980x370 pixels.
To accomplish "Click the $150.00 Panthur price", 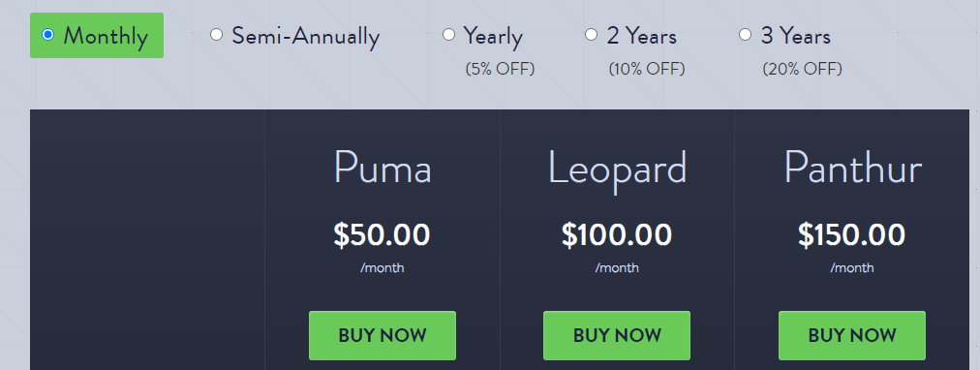I will coord(852,235).
